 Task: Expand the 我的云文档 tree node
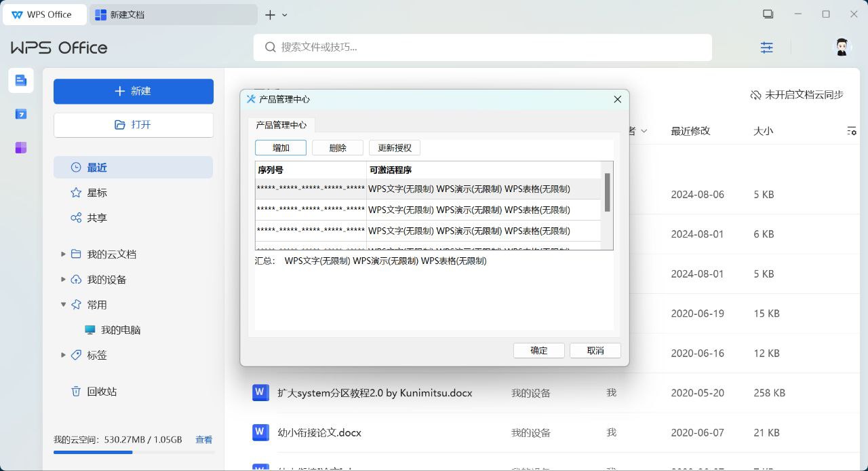(64, 254)
